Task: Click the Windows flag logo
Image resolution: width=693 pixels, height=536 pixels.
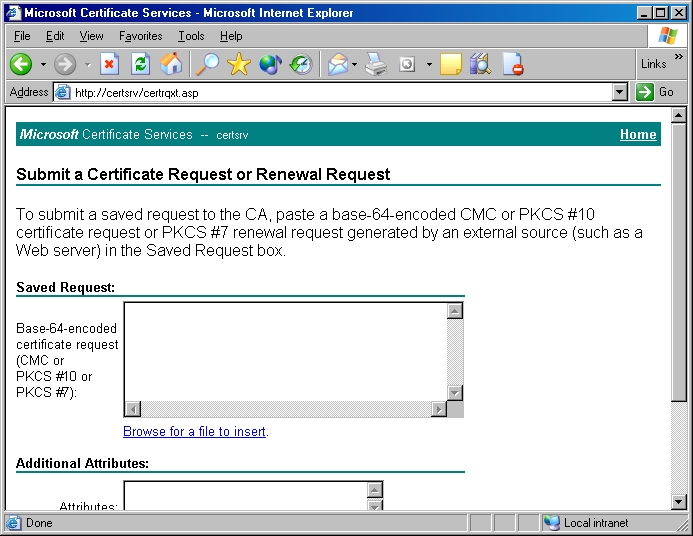Action: 667,36
